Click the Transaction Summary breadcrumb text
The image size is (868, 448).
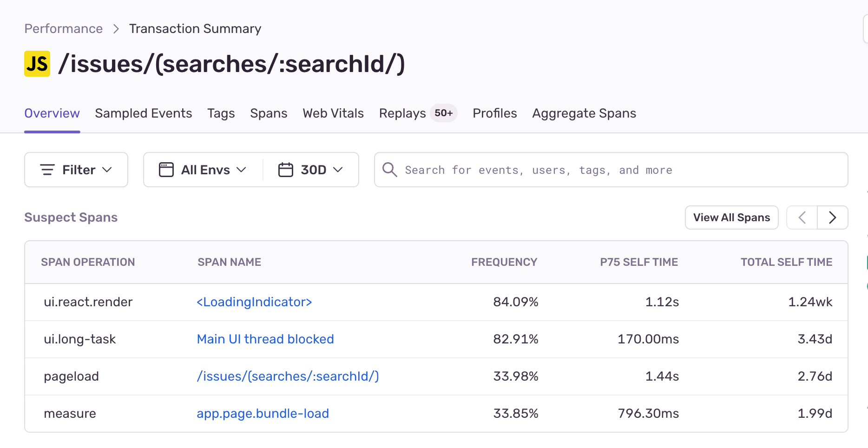coord(195,29)
